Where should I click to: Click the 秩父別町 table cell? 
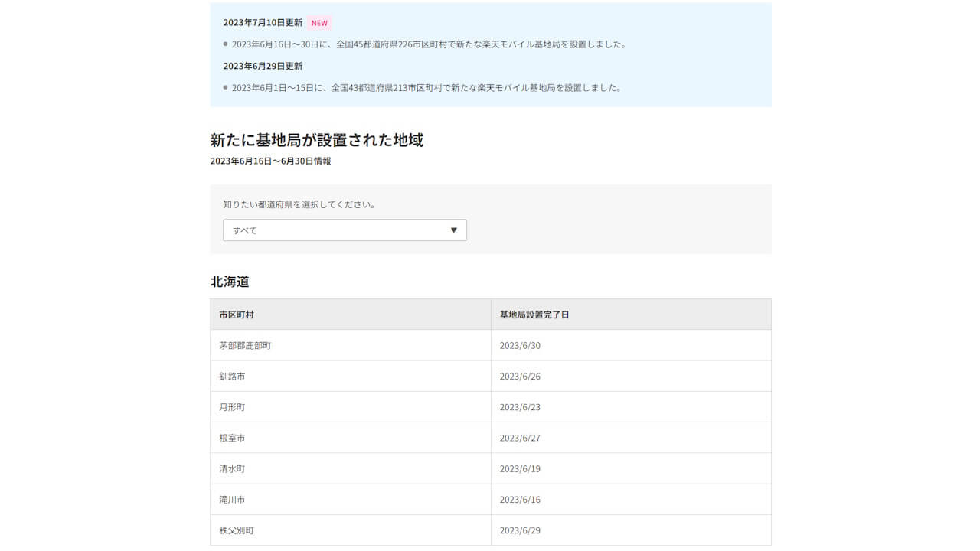tap(234, 530)
